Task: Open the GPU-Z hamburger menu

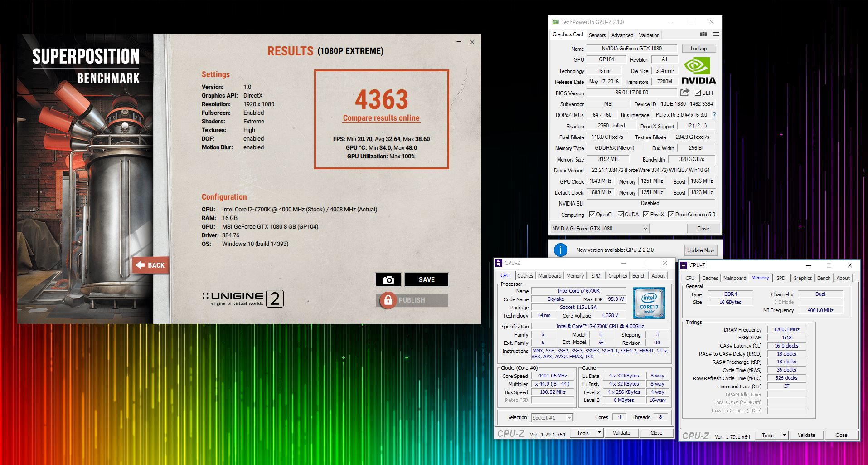Action: point(716,34)
